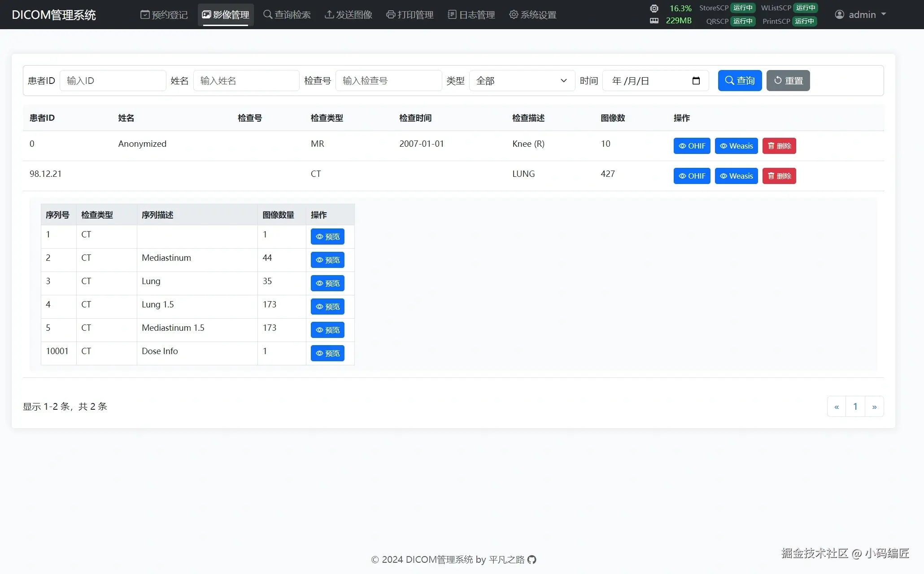The height and width of the screenshot is (574, 924).
Task: Go to next page with » button
Action: tap(874, 407)
